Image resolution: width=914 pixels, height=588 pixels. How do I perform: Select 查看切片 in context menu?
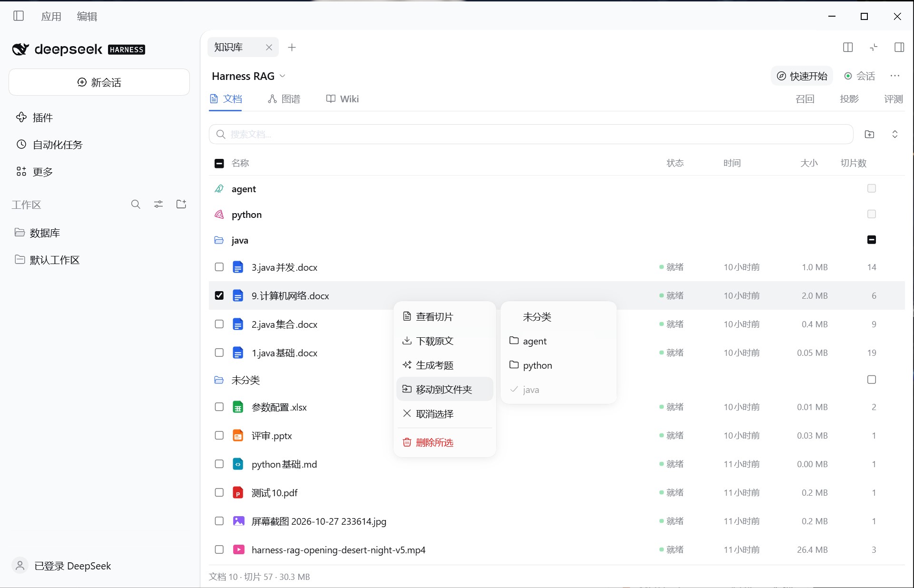pos(445,317)
